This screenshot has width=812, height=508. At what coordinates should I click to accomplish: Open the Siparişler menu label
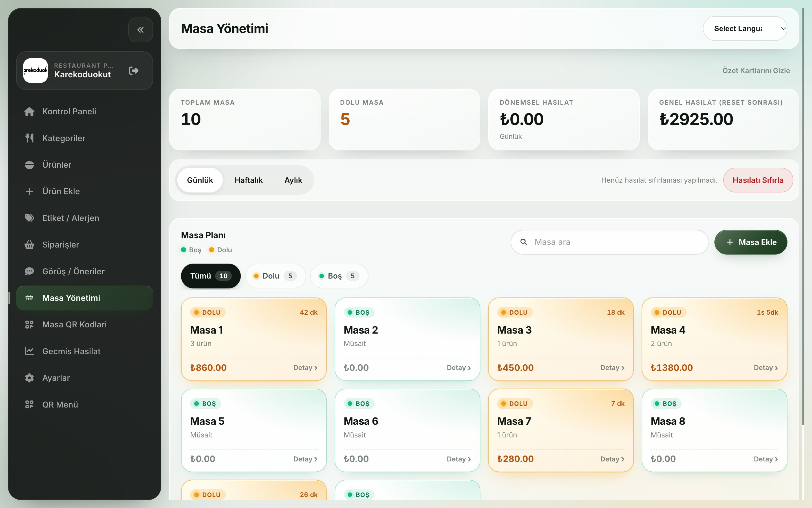(61, 245)
